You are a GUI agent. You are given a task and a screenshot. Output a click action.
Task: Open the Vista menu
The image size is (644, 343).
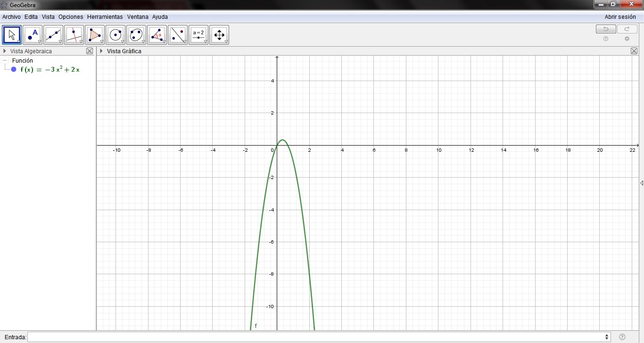(48, 17)
